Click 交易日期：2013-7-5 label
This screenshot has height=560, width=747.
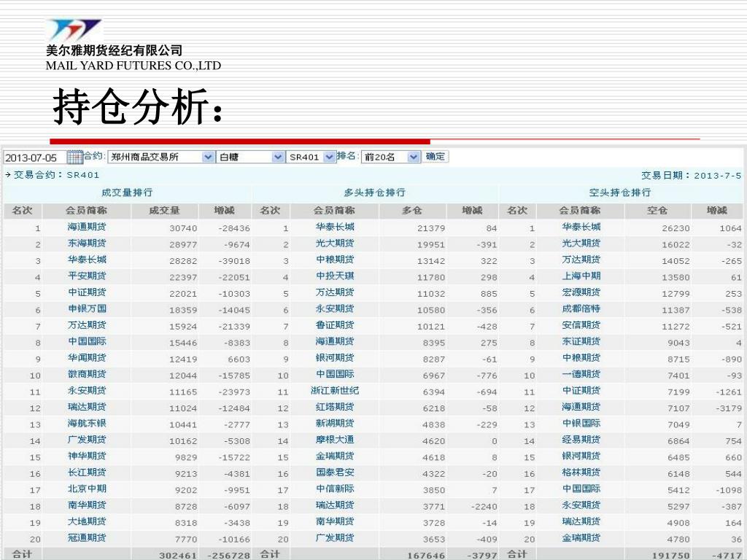click(692, 175)
